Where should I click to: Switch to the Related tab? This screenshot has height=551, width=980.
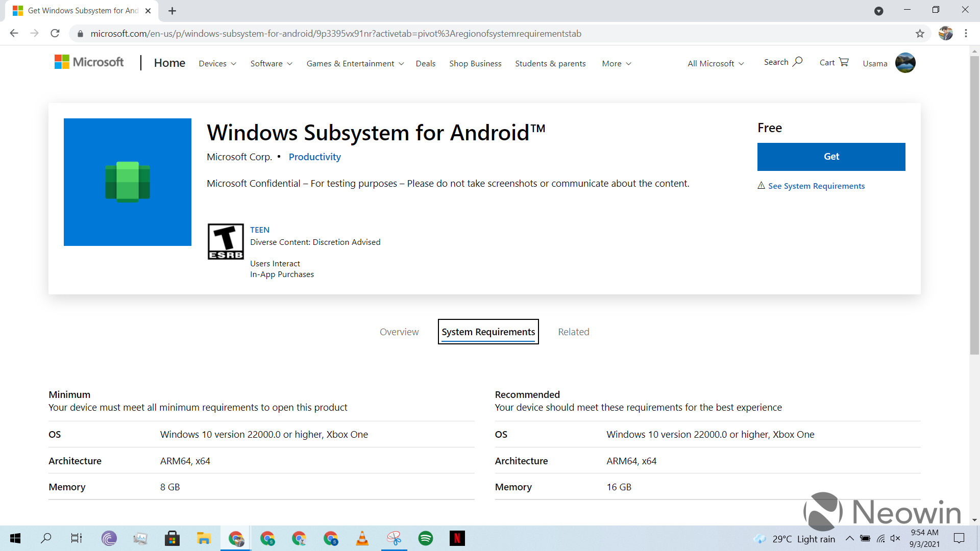pos(574,332)
